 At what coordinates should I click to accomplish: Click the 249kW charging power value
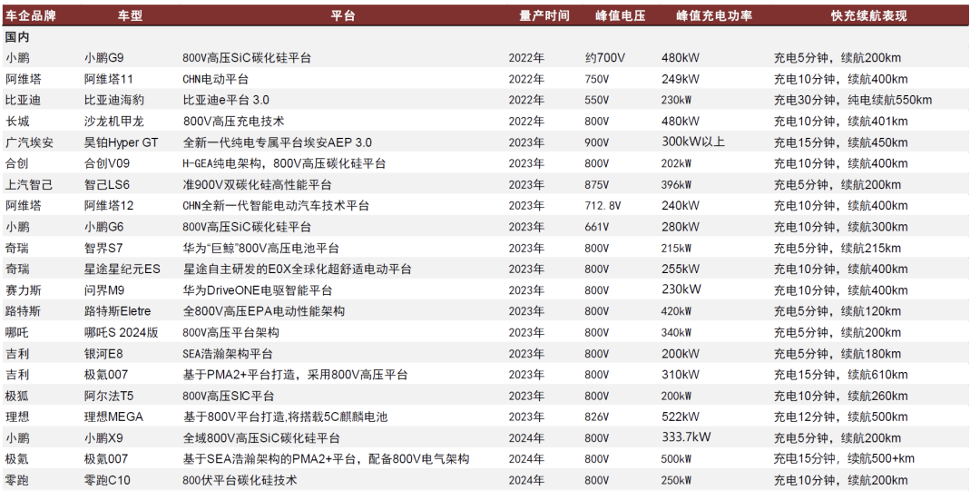681,79
